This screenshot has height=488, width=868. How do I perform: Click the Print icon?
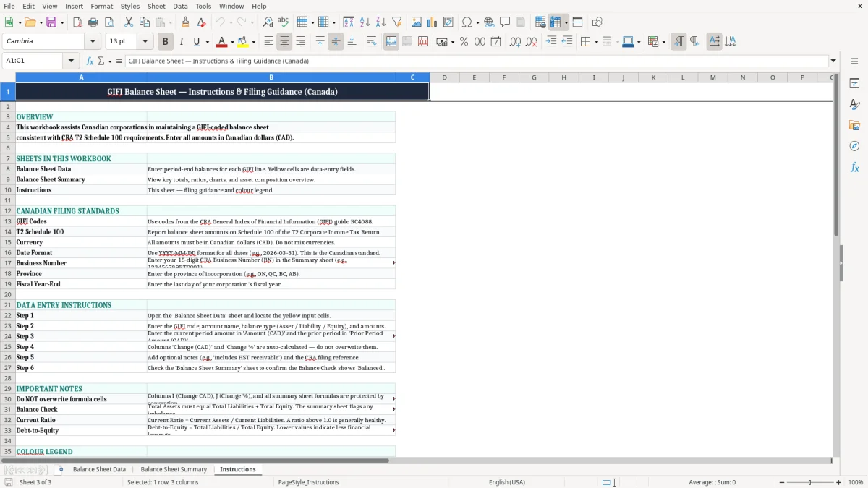pyautogui.click(x=93, y=22)
